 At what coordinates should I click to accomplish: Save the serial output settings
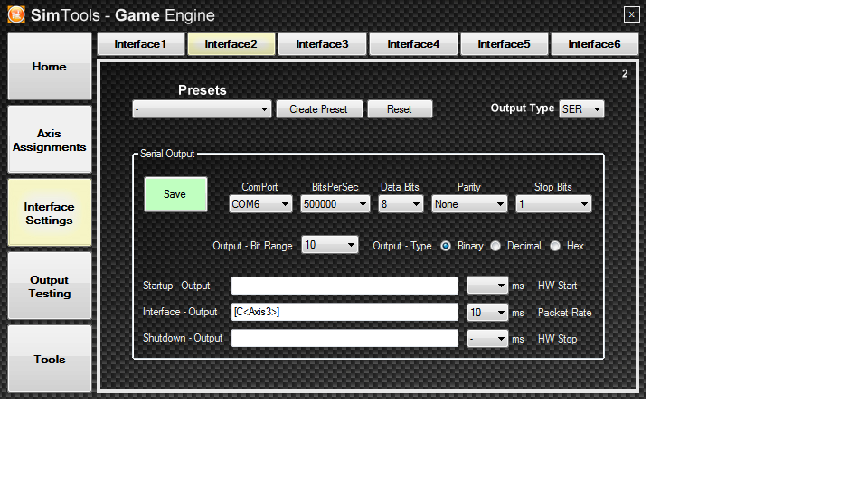pos(175,194)
